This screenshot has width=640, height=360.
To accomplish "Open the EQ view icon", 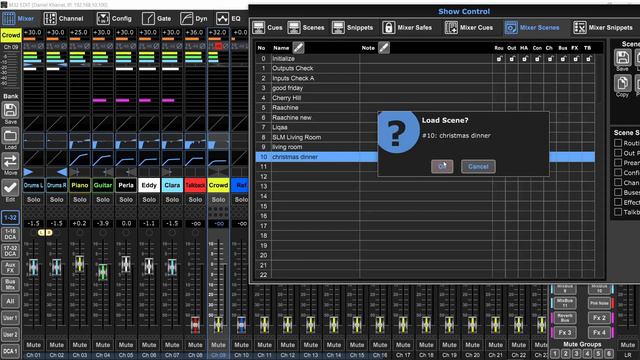I will click(222, 18).
